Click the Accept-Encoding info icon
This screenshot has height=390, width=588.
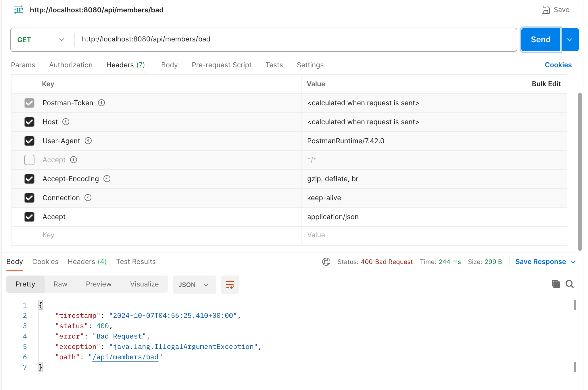pos(107,179)
